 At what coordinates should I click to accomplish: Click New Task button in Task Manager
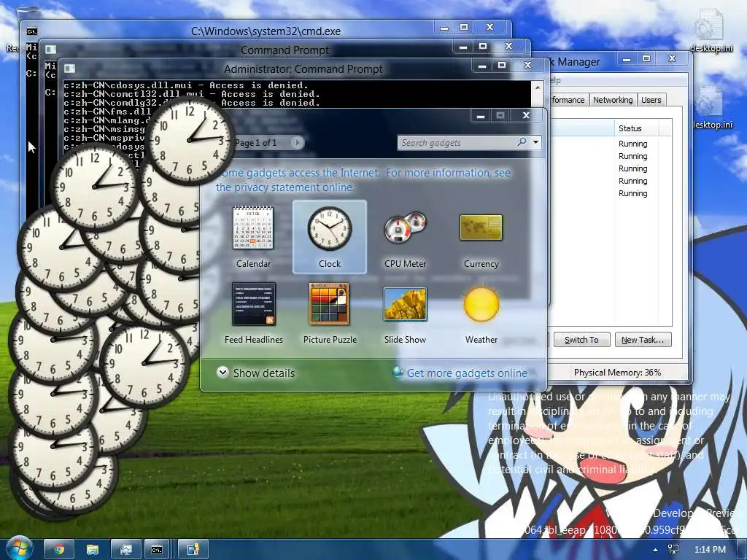click(x=643, y=340)
